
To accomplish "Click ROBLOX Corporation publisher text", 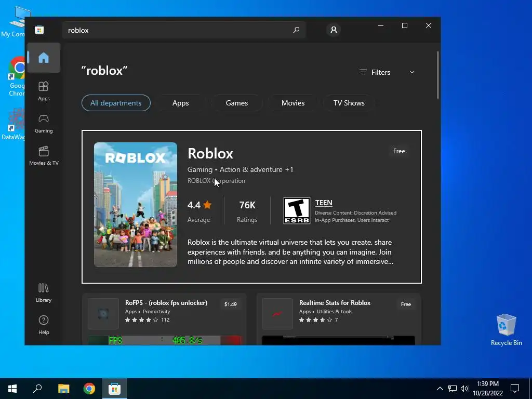I will pyautogui.click(x=216, y=181).
